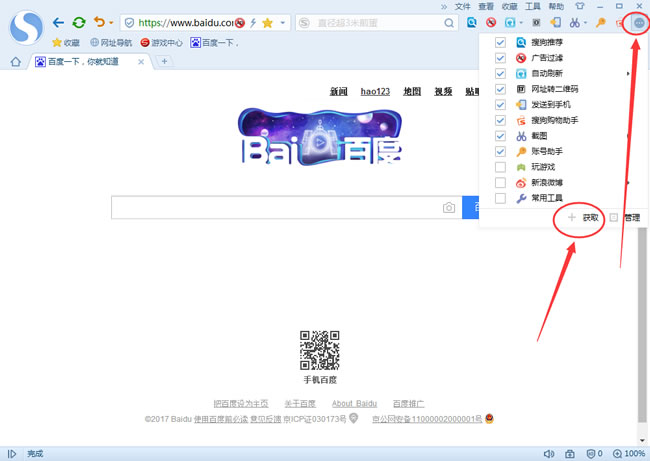
Task: Open the 收藏 favorites bar button
Action: [x=66, y=43]
